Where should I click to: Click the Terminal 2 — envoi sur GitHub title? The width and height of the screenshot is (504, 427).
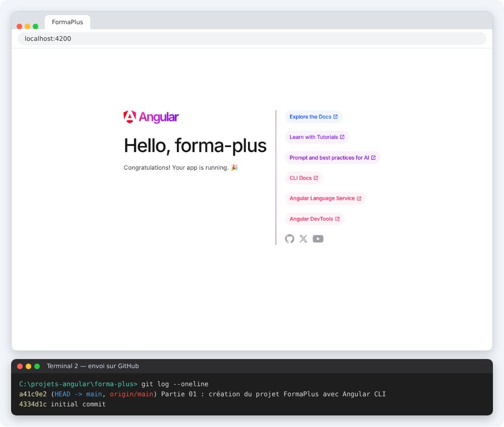[x=93, y=366]
